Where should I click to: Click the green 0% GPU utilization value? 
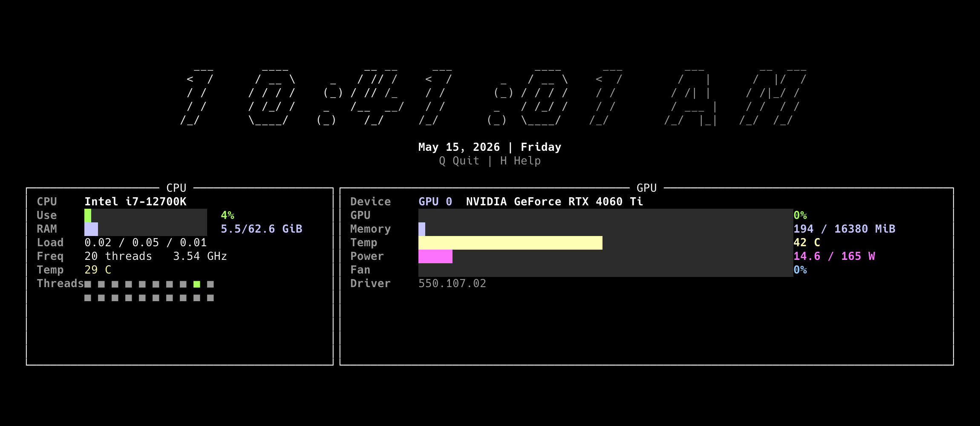pyautogui.click(x=800, y=215)
